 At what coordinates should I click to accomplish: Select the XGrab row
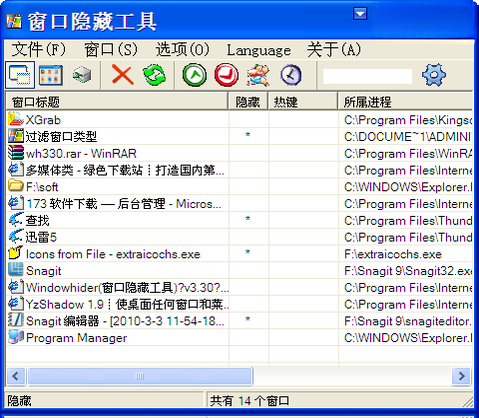239,120
